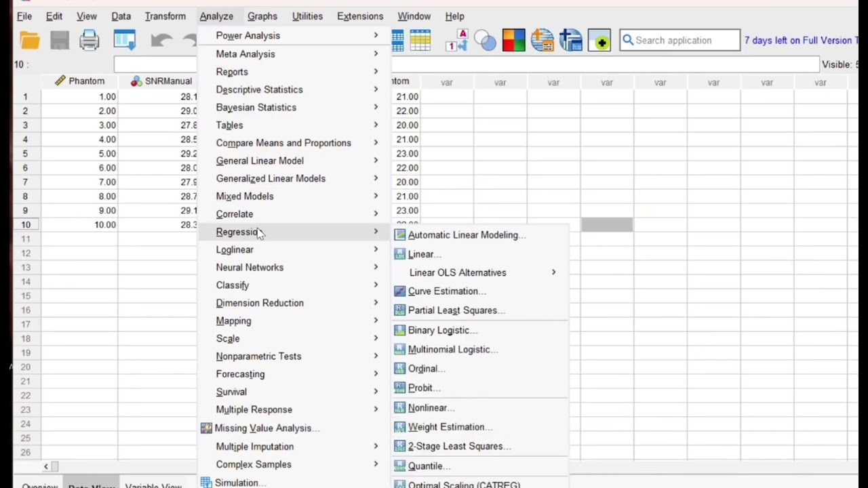Click the Partial Least Squares icon
868x488 pixels.
tap(400, 310)
